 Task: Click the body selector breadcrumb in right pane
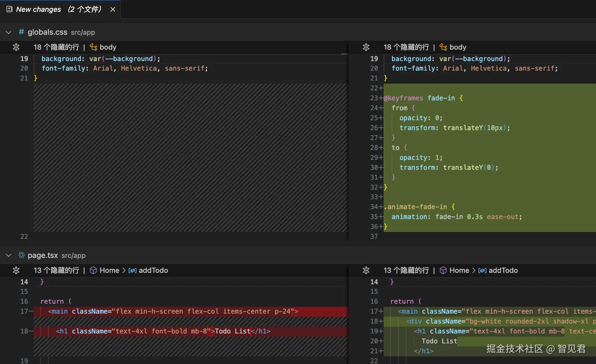[457, 47]
